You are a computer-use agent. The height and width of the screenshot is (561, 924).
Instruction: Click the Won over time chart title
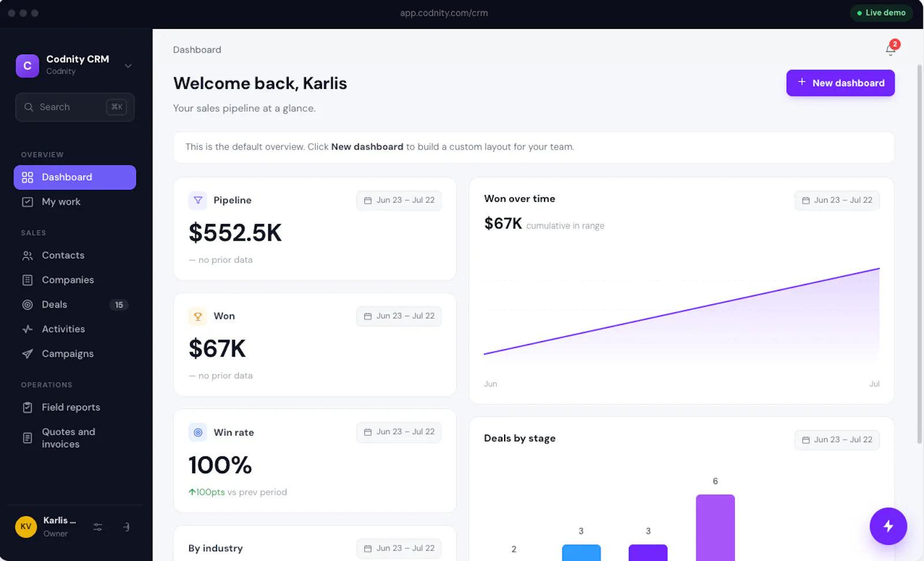[x=520, y=199]
